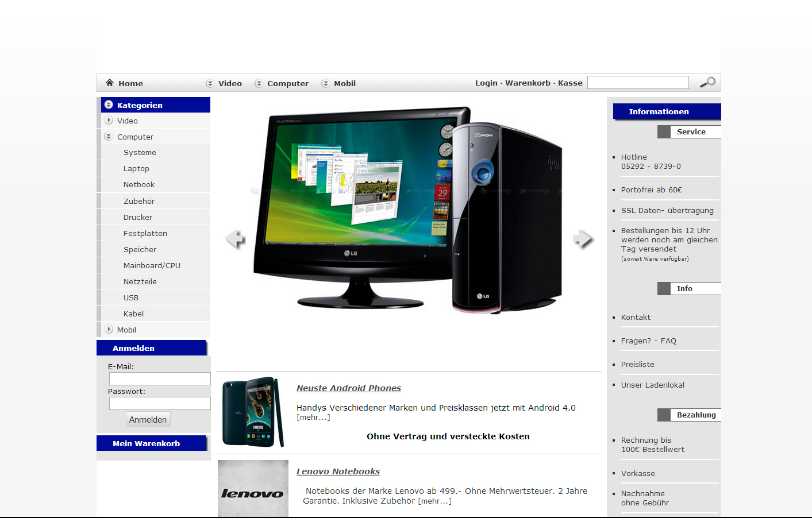
Task: Select Festplatten subcategory
Action: 145,233
